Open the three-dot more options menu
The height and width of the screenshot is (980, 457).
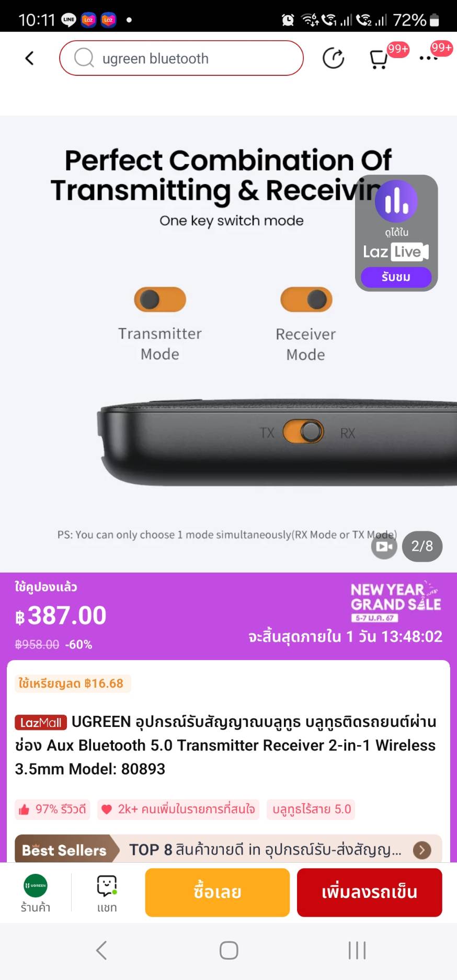[428, 58]
